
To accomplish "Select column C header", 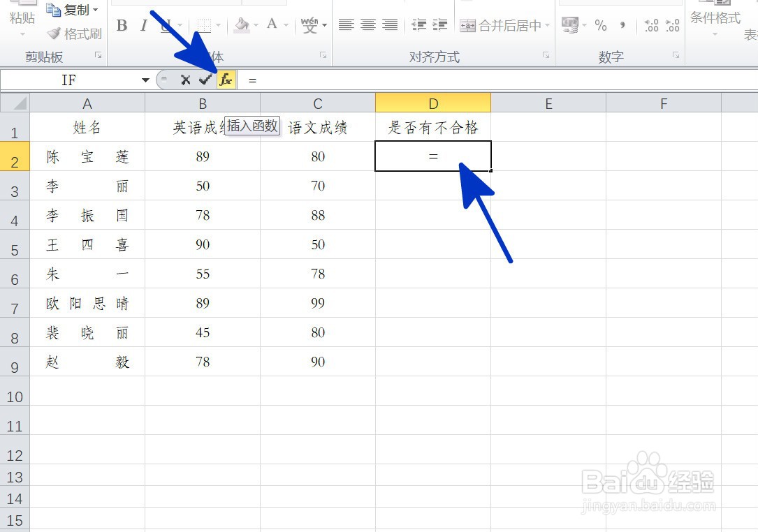I will tap(318, 103).
